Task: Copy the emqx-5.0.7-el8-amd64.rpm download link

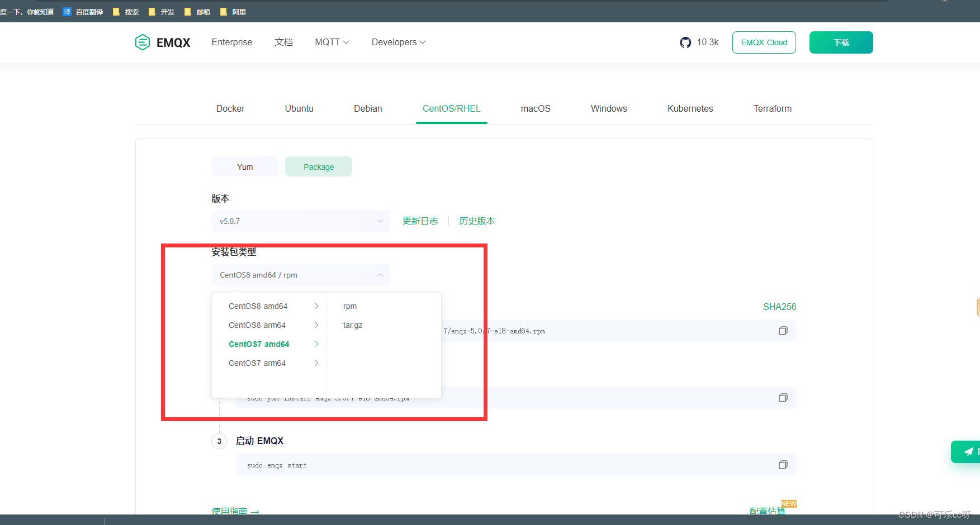Action: [783, 331]
